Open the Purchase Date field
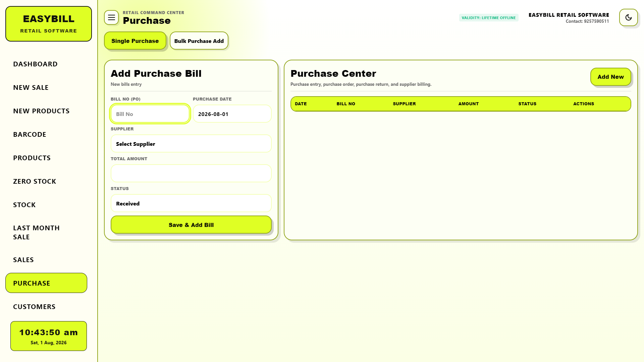The width and height of the screenshot is (644, 362). pyautogui.click(x=232, y=114)
